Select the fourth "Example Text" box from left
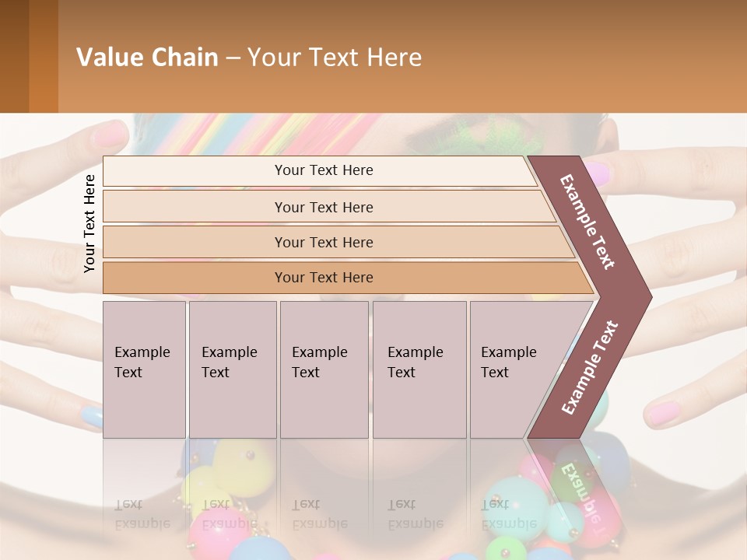The height and width of the screenshot is (560, 747). click(x=419, y=369)
